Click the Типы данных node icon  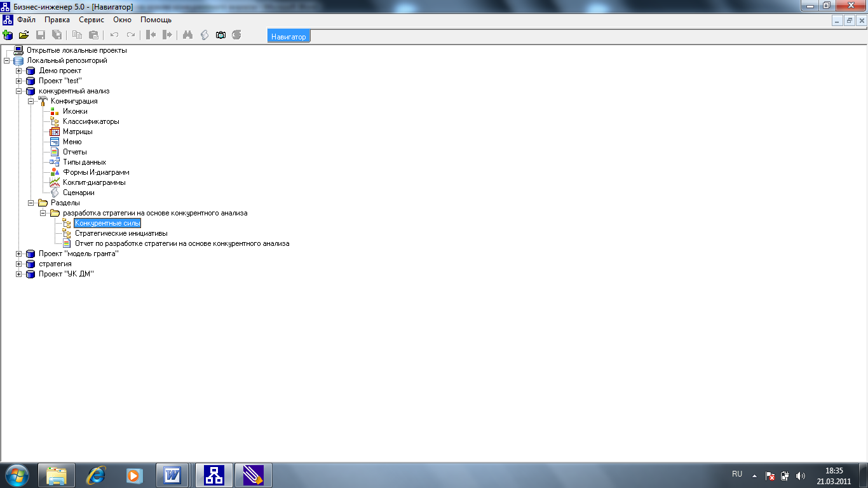[x=55, y=162]
